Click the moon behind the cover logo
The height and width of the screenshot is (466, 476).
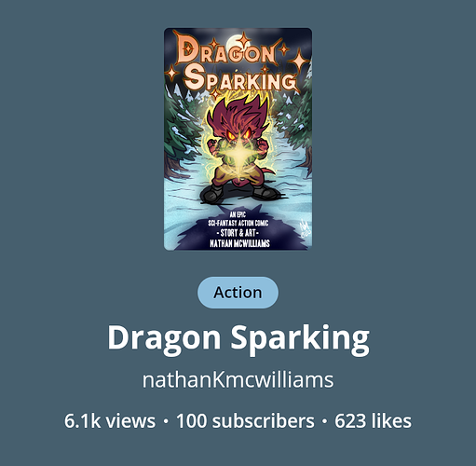pos(234,42)
